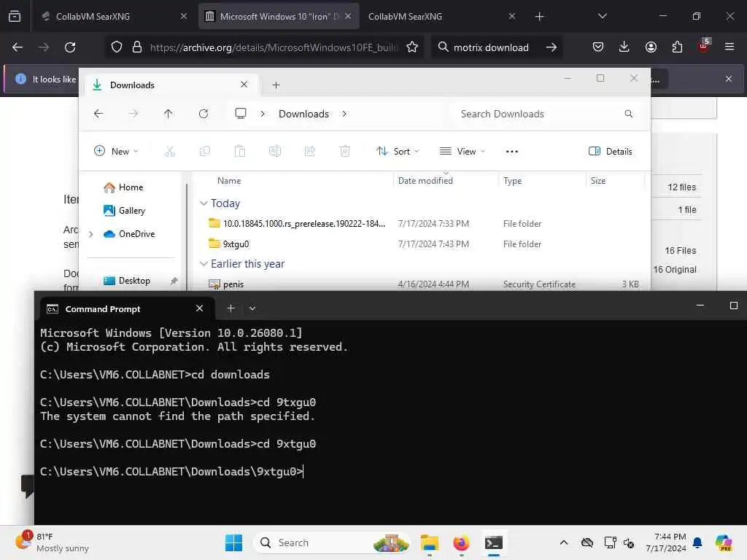Click search magnifier in Search Downloads

coord(629,114)
